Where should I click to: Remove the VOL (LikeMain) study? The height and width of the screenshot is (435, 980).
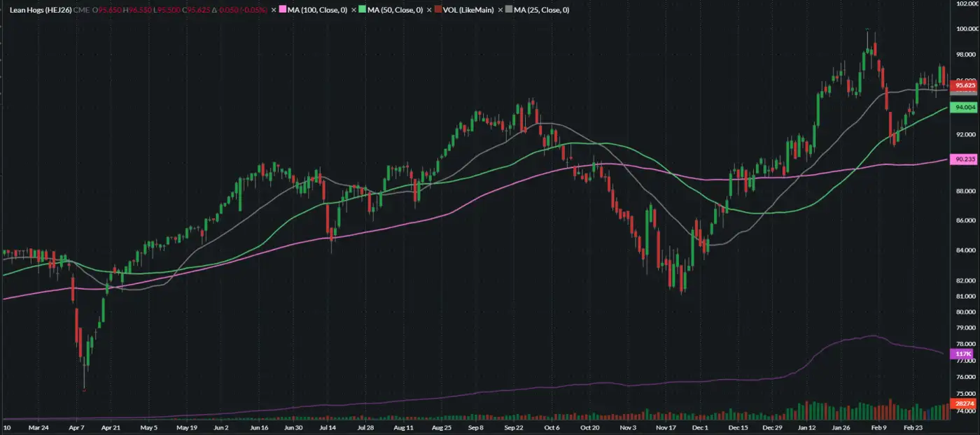point(428,10)
